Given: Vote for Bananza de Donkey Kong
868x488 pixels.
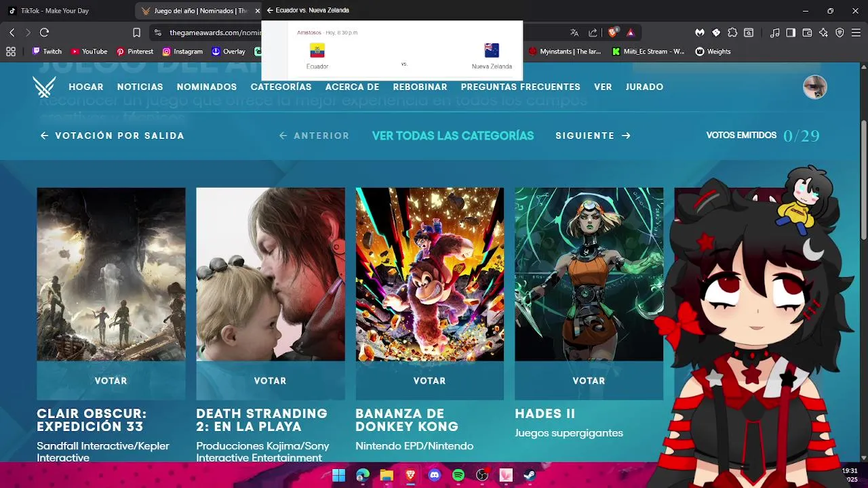Looking at the screenshot, I should coord(429,381).
